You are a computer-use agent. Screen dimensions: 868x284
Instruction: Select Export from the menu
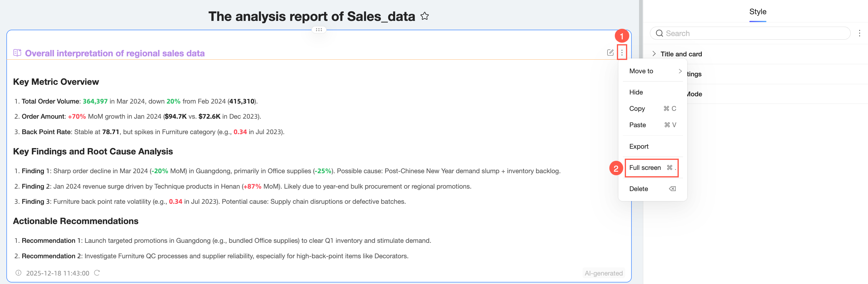click(638, 146)
